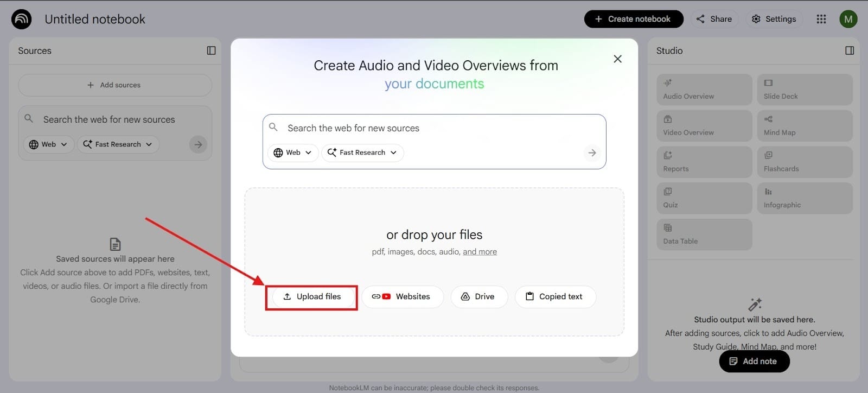
Task: Submit the Sources panel search arrow
Action: [x=198, y=144]
